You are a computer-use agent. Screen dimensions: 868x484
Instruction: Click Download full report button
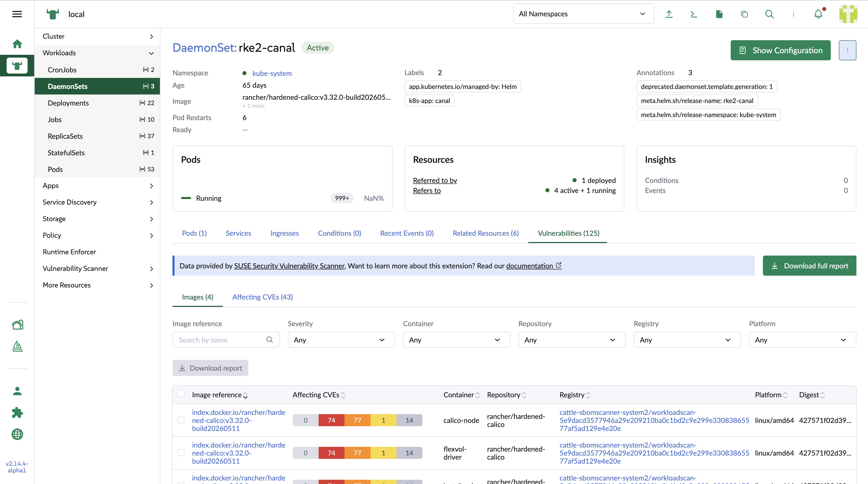(809, 266)
